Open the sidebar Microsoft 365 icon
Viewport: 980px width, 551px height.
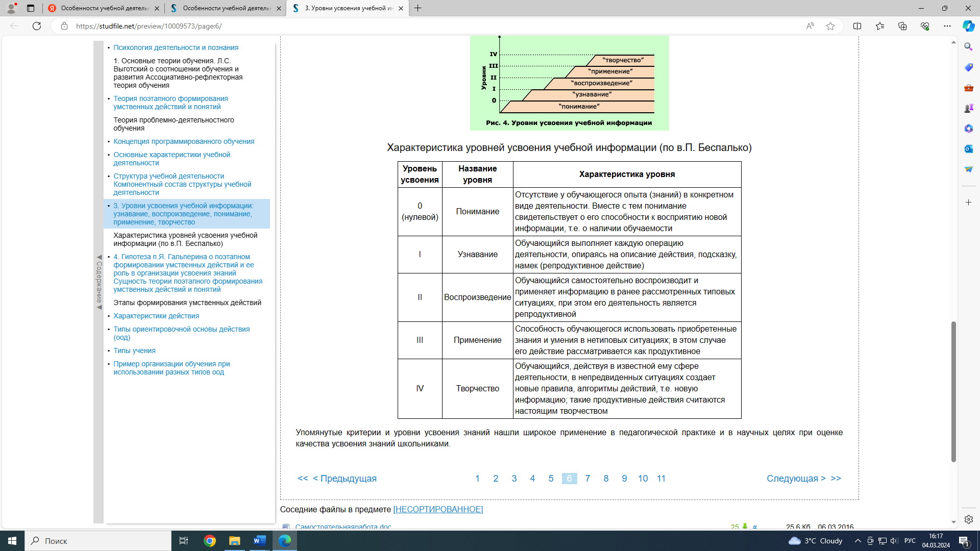pyautogui.click(x=968, y=129)
